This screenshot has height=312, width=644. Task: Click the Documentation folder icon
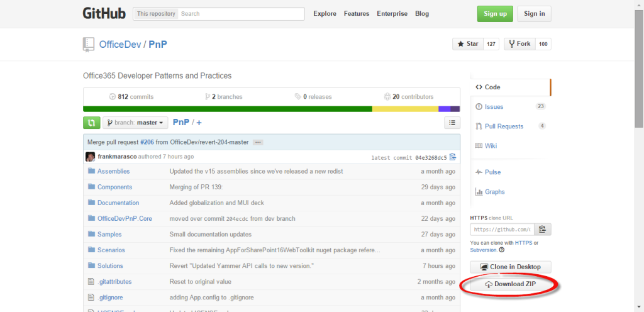coord(91,203)
